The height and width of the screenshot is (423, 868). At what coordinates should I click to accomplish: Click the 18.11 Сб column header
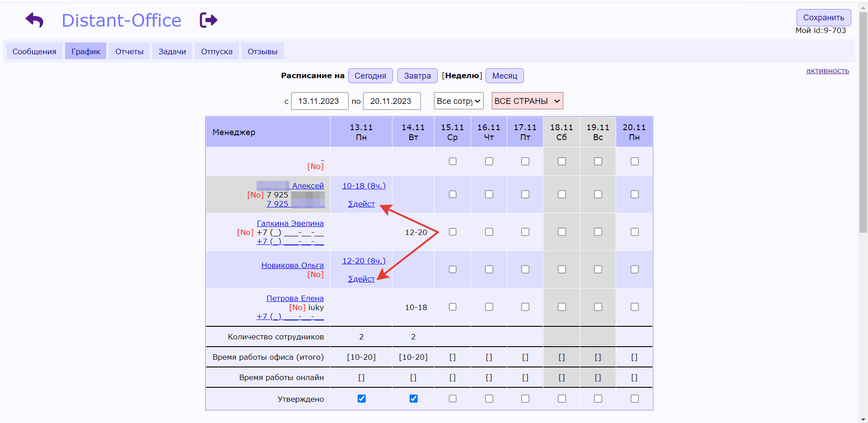[561, 132]
